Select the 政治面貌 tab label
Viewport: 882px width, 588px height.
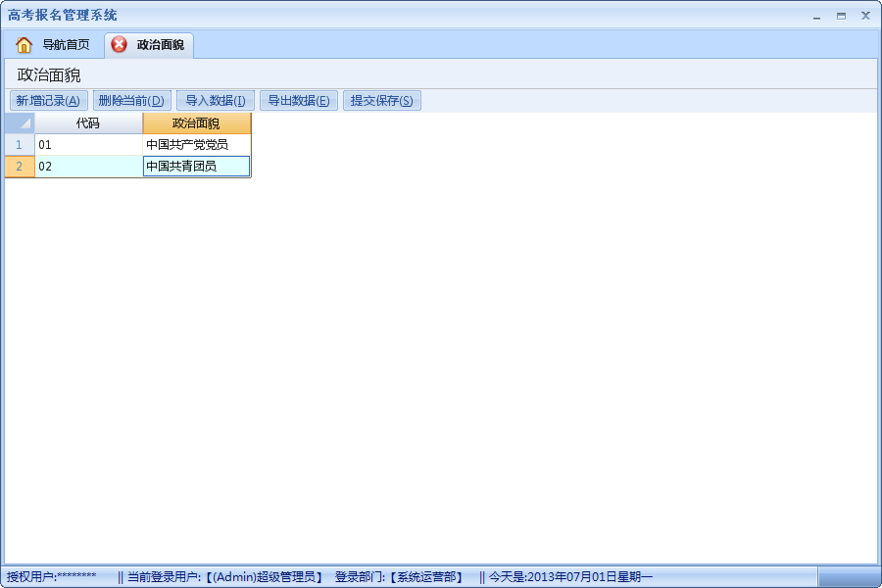click(161, 44)
